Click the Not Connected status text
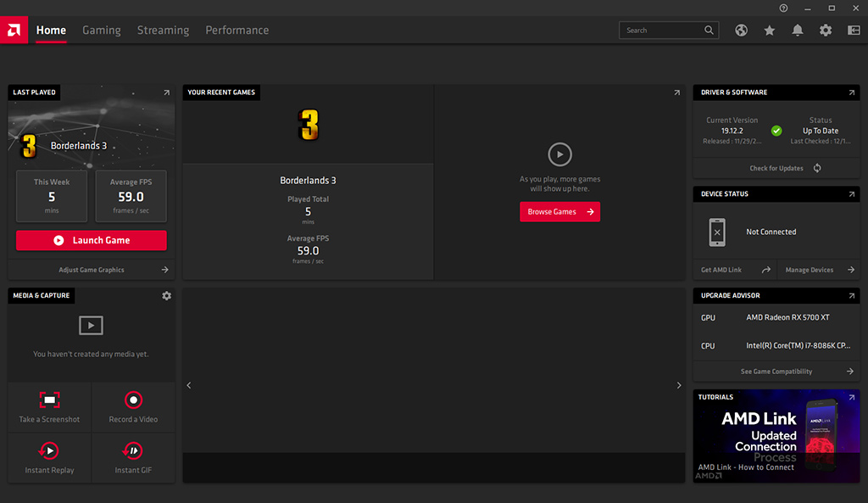868x503 pixels. pyautogui.click(x=771, y=232)
